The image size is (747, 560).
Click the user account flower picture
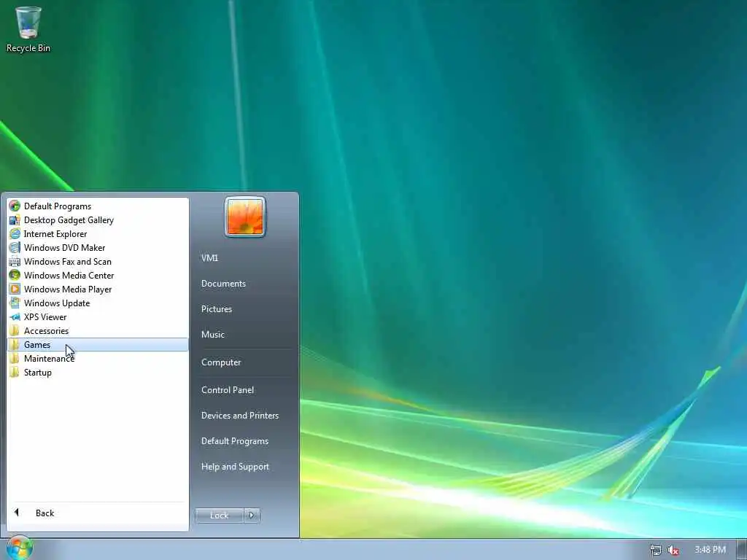tap(245, 217)
